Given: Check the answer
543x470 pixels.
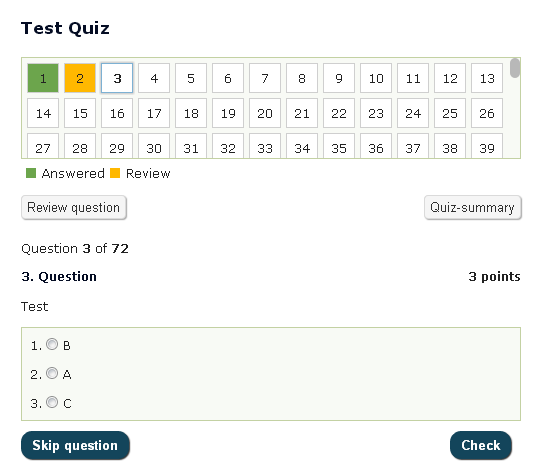Looking at the screenshot, I should click(481, 445).
